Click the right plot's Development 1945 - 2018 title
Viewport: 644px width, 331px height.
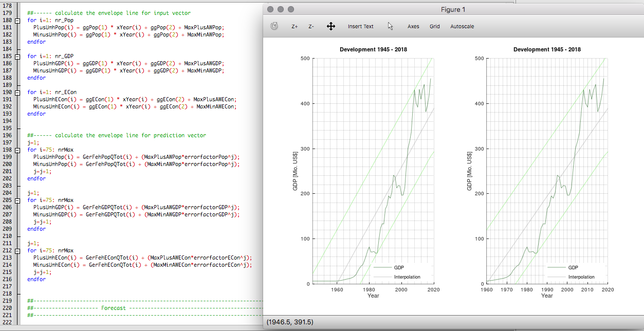[547, 49]
